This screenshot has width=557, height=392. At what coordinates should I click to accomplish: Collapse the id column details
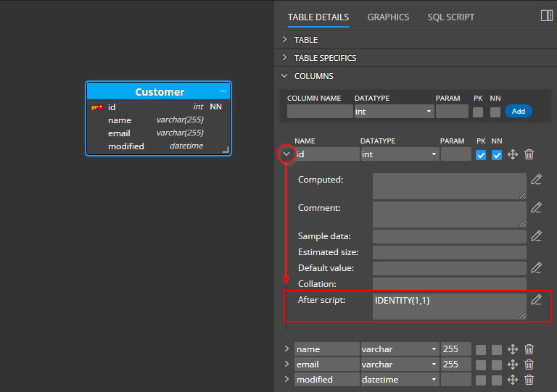click(286, 154)
